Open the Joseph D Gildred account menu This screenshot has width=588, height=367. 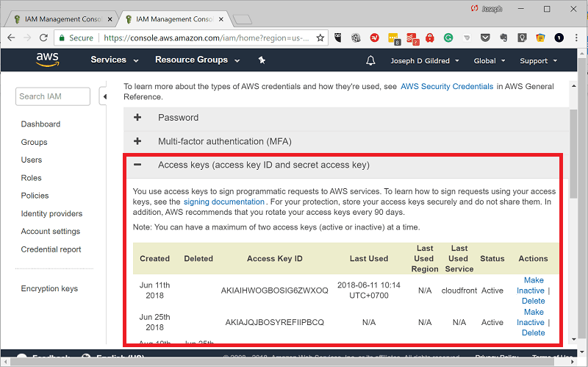[x=425, y=61]
